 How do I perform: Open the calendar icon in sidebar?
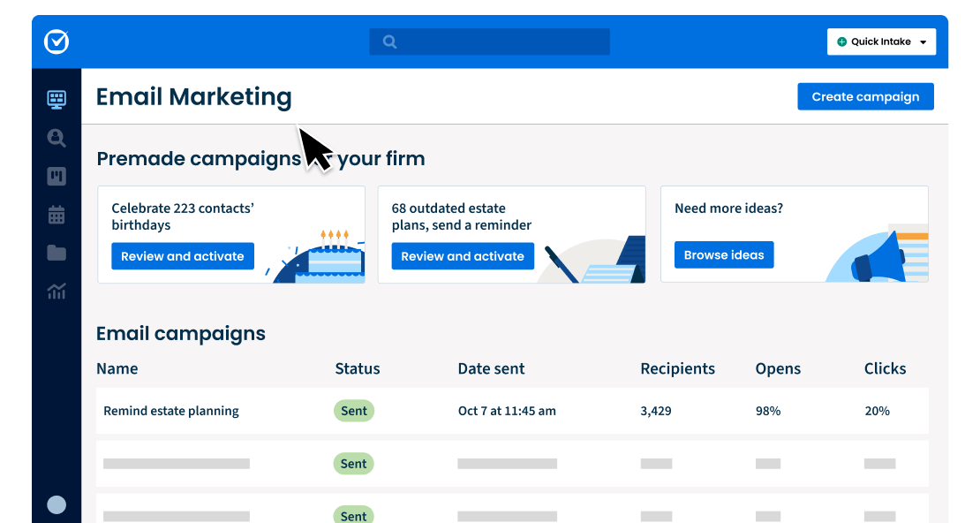57,215
